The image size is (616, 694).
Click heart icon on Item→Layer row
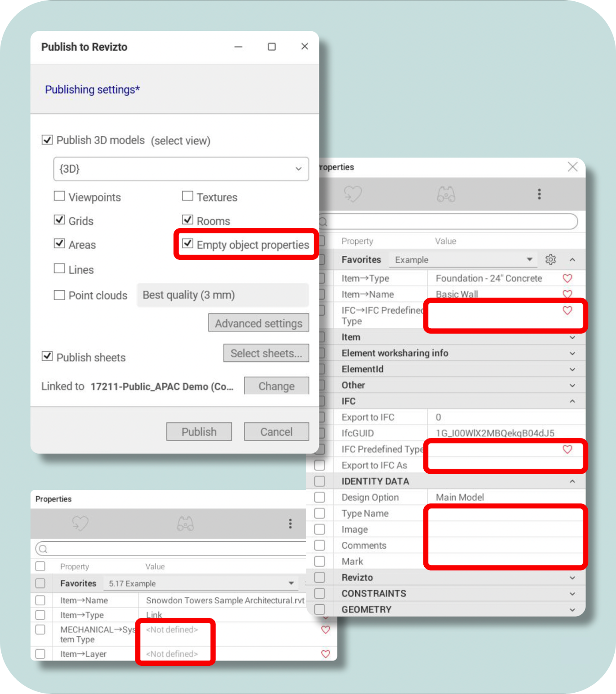[x=326, y=654]
